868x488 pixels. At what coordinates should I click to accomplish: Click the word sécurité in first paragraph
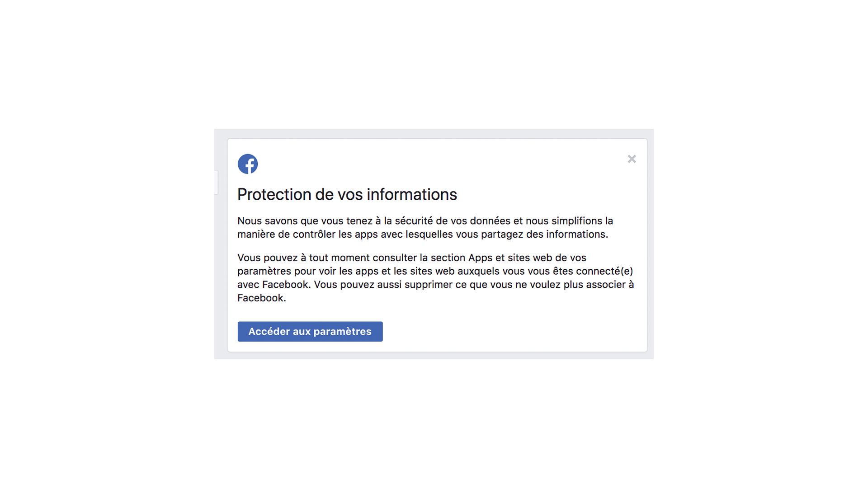[414, 221]
